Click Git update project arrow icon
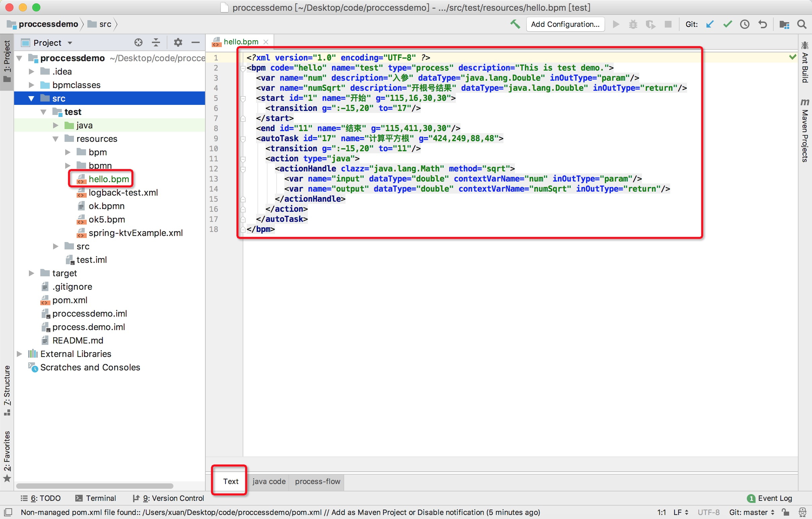The height and width of the screenshot is (519, 812). (710, 24)
